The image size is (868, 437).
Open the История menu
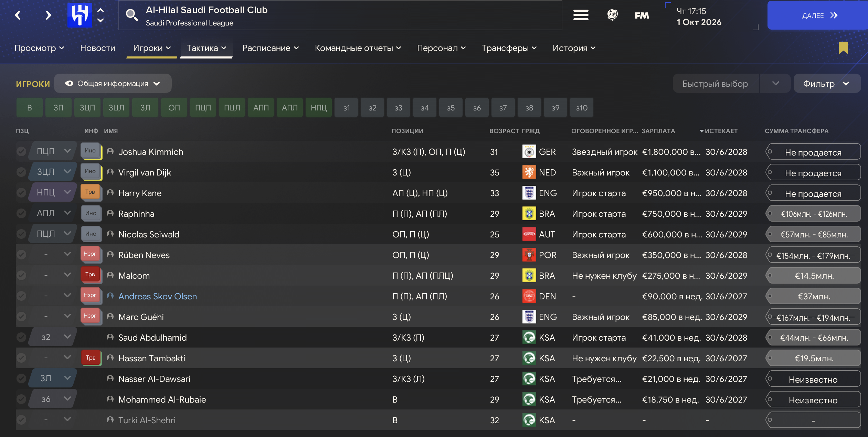(574, 48)
